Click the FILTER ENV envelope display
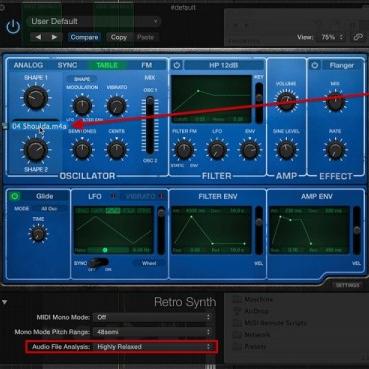The height and width of the screenshot is (369, 369). (211, 230)
